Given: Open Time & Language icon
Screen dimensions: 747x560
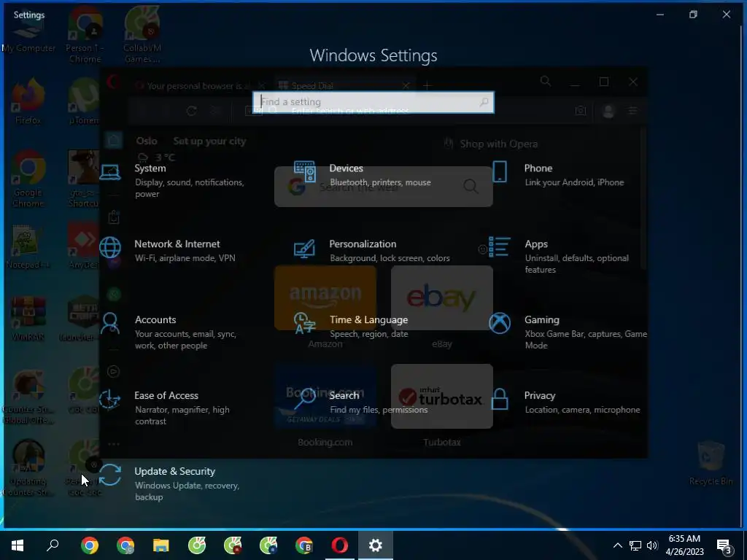Looking at the screenshot, I should pyautogui.click(x=304, y=323).
